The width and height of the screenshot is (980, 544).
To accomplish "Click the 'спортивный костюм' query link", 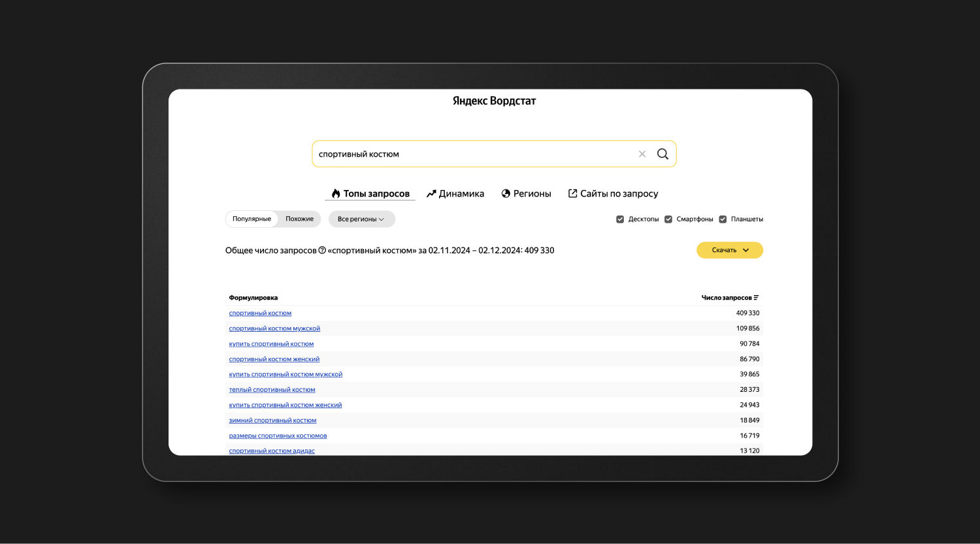I will point(260,313).
